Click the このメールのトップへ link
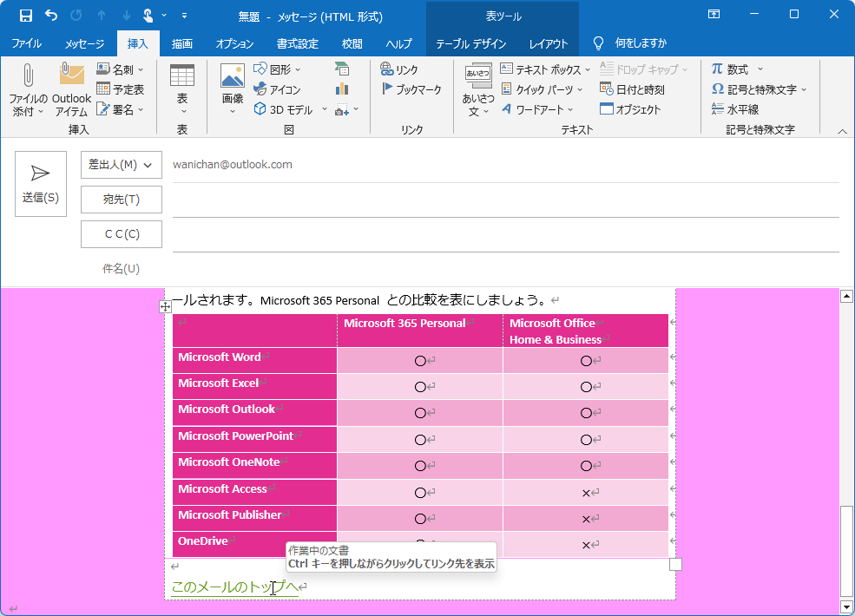This screenshot has height=616, width=855. (235, 587)
